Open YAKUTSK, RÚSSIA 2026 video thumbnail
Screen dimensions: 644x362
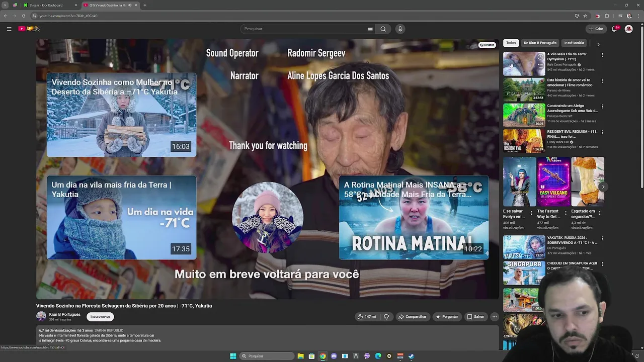coord(524,246)
